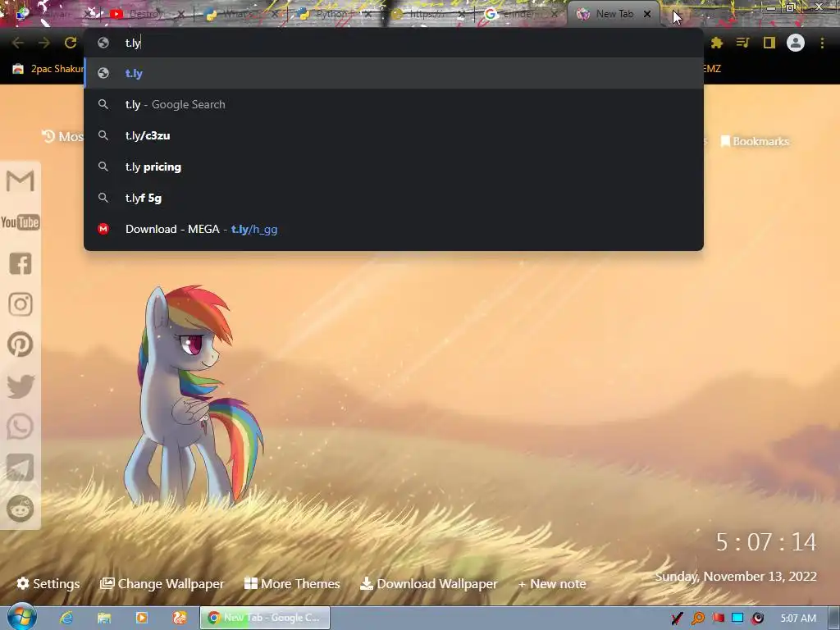840x630 pixels.
Task: Open the Telegram shortcut in sidebar
Action: 21,468
